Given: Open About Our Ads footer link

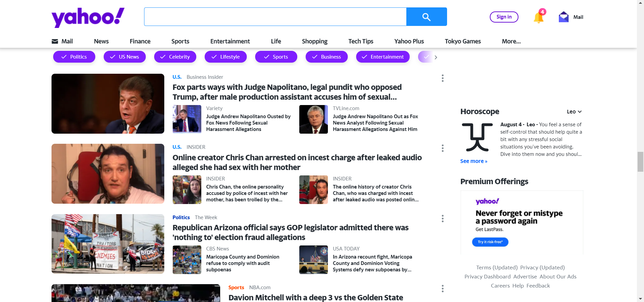Looking at the screenshot, I should [558, 277].
